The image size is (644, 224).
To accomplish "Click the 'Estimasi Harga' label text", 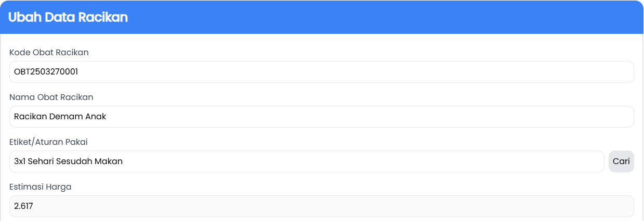I will 40,186.
